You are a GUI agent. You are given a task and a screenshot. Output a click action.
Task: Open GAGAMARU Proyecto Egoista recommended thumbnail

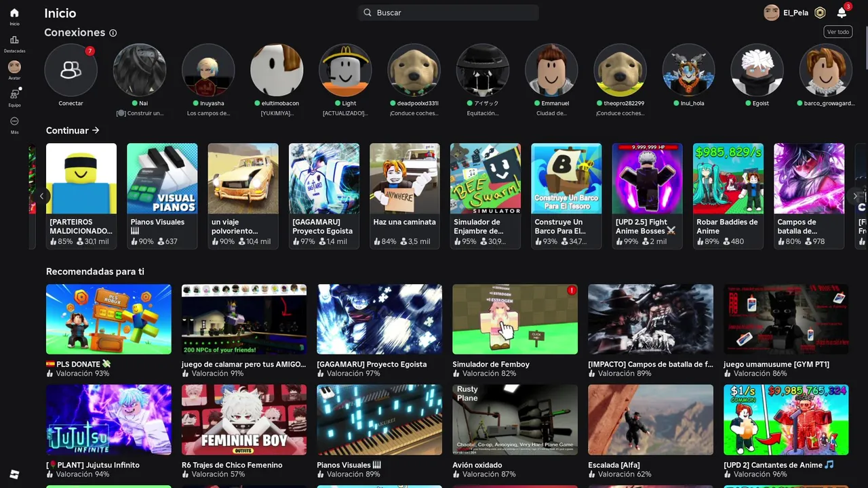coord(380,319)
